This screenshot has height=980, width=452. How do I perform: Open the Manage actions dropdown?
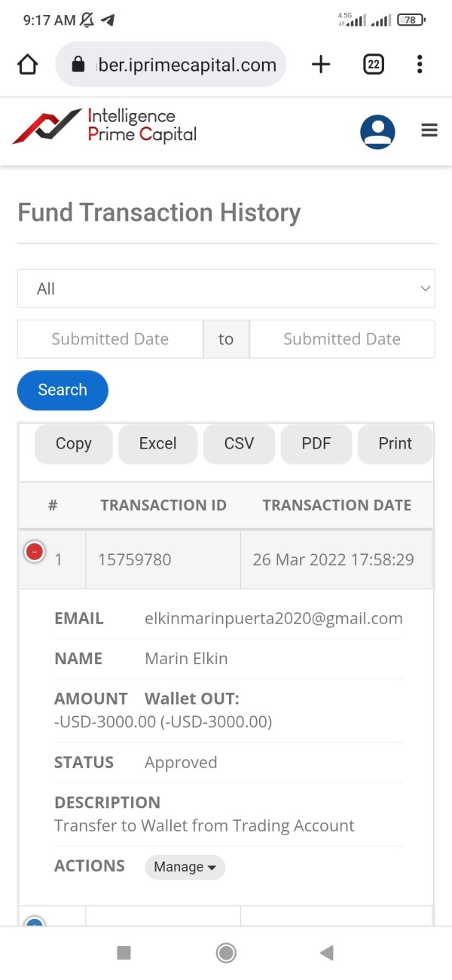[185, 867]
